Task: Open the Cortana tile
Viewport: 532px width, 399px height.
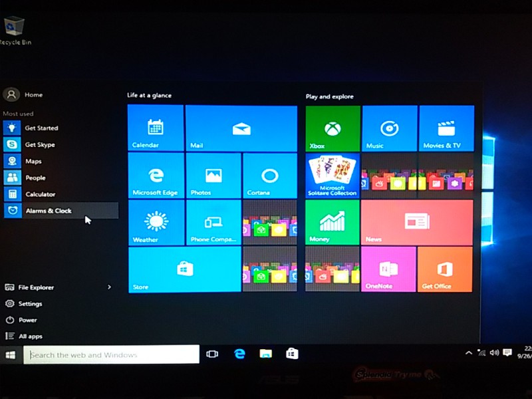Action: pyautogui.click(x=270, y=176)
